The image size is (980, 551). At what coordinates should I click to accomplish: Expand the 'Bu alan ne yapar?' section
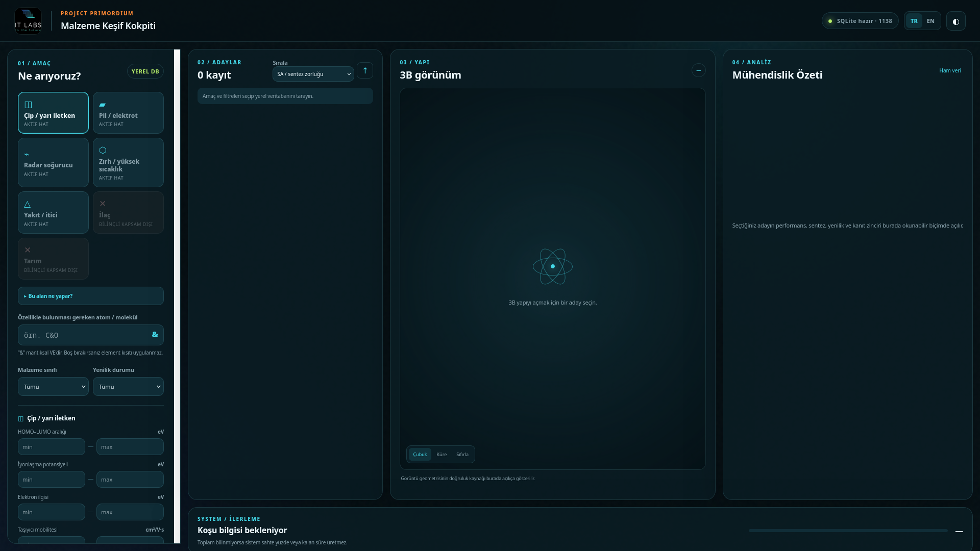(91, 296)
